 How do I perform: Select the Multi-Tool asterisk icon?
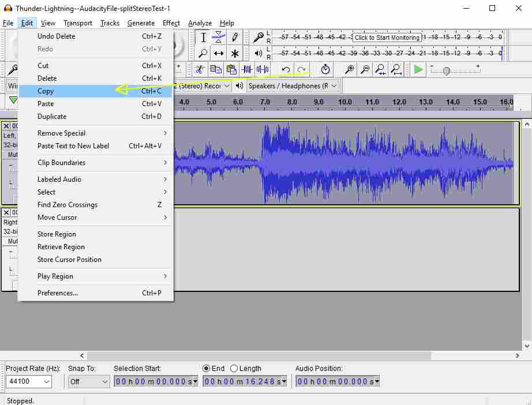coord(234,53)
